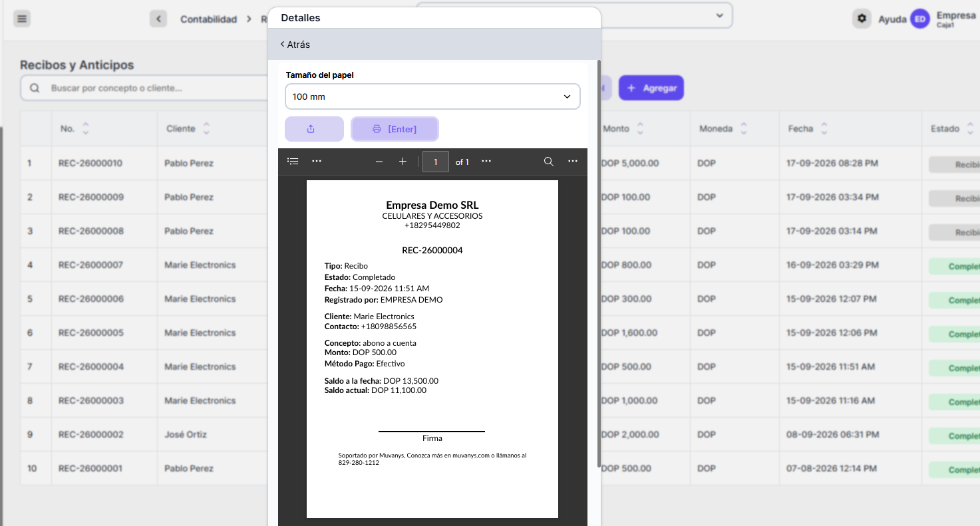Zoom out the PDF preview

click(379, 162)
